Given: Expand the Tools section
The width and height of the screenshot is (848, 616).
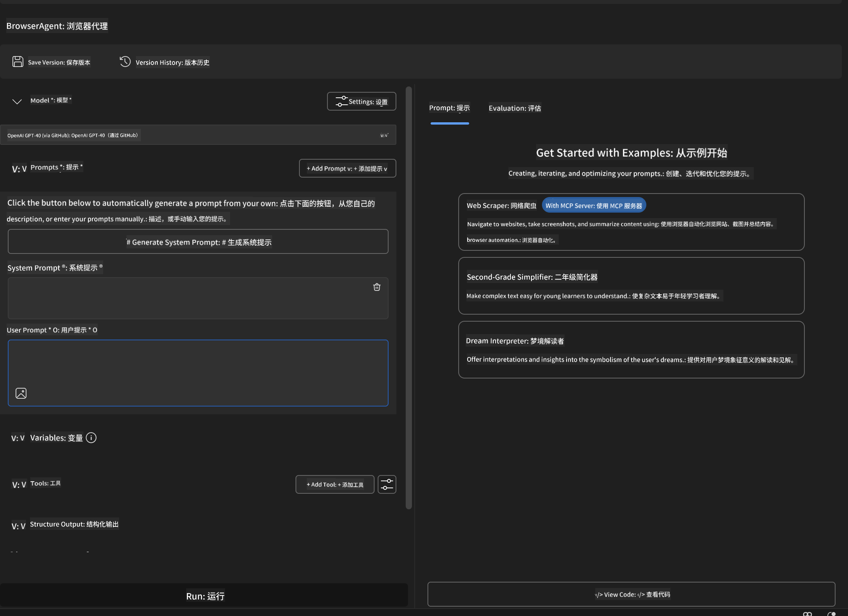Looking at the screenshot, I should pos(19,484).
